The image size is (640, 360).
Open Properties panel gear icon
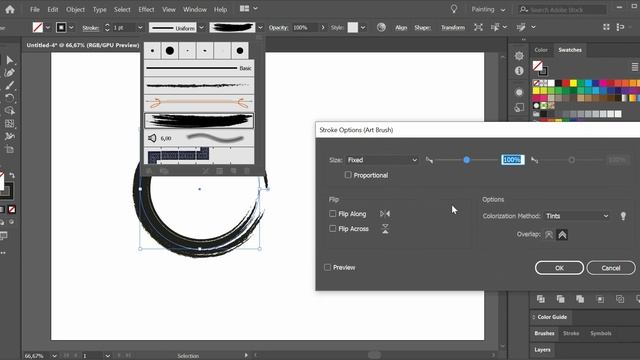519,56
